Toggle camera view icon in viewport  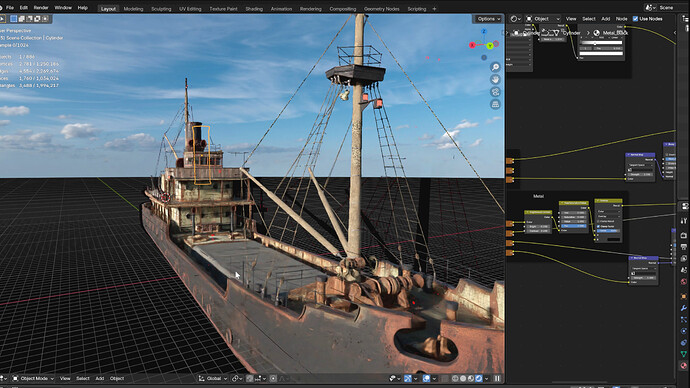[x=495, y=92]
